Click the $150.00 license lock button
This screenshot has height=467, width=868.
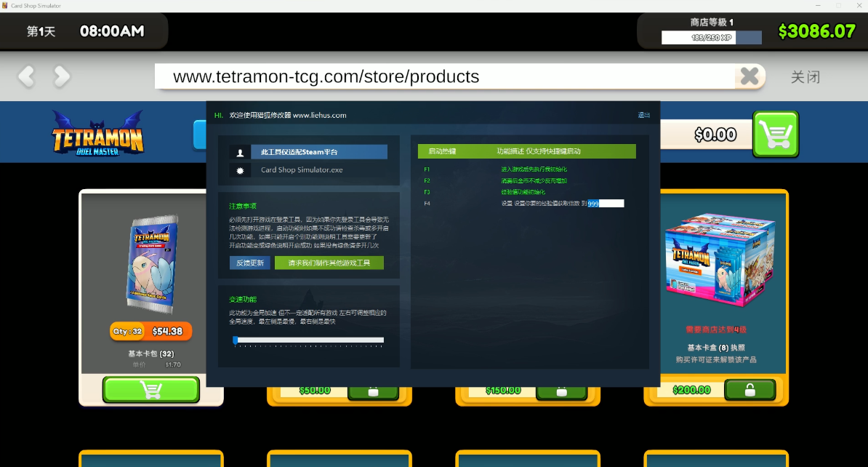(561, 391)
